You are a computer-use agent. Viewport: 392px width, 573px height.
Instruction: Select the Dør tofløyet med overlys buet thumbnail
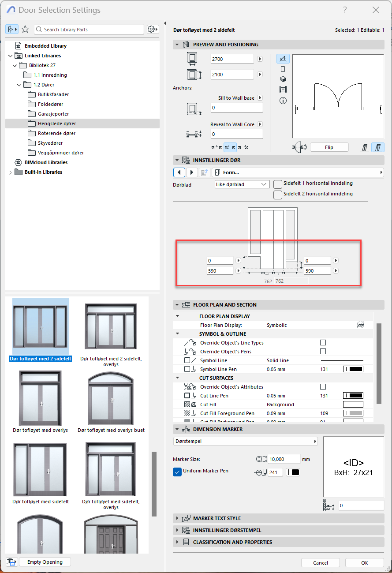point(111,399)
